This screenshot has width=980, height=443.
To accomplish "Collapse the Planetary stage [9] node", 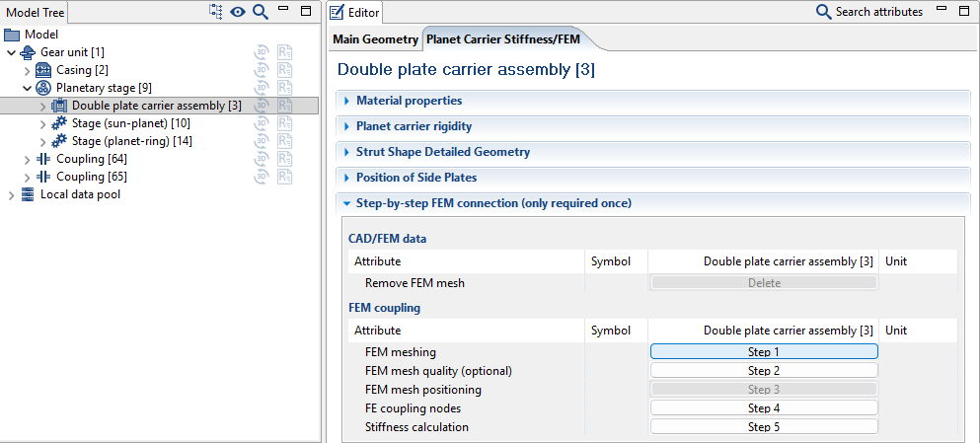I will 28,88.
